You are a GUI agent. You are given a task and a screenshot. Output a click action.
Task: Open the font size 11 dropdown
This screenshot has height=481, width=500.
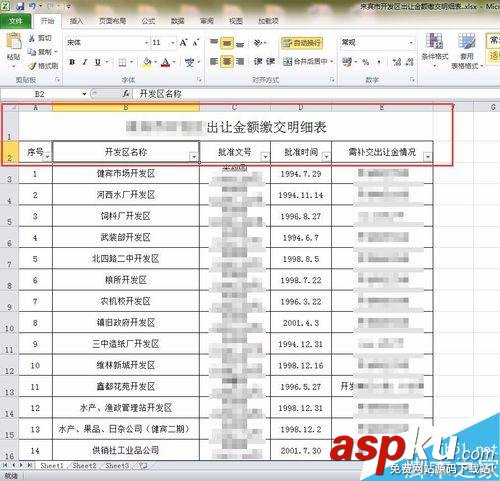tap(173, 43)
